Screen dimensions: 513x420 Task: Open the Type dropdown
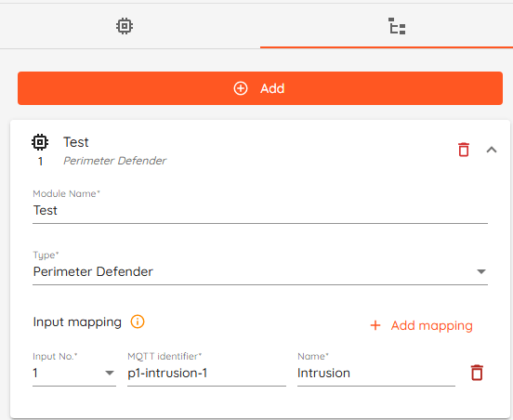coord(260,271)
